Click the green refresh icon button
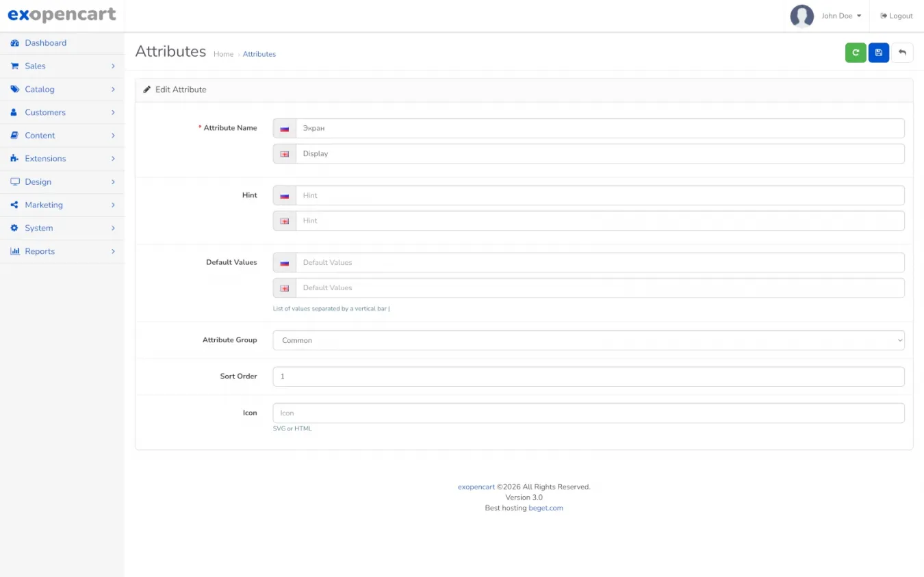Image resolution: width=924 pixels, height=577 pixels. point(855,53)
